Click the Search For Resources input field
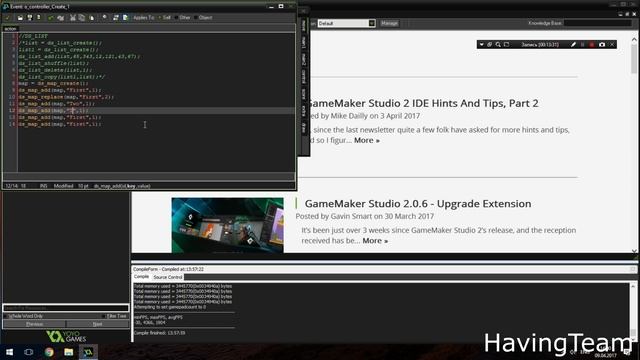Viewport: 640px width, 360px height. [66, 308]
